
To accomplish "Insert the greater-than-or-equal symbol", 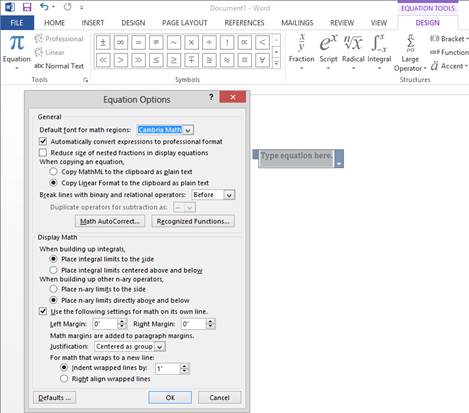I will [x=174, y=60].
